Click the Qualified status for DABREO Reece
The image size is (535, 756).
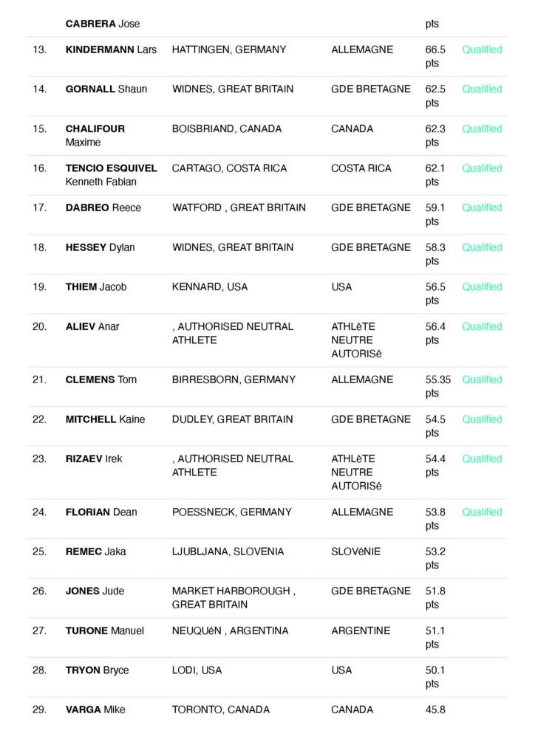(x=482, y=208)
